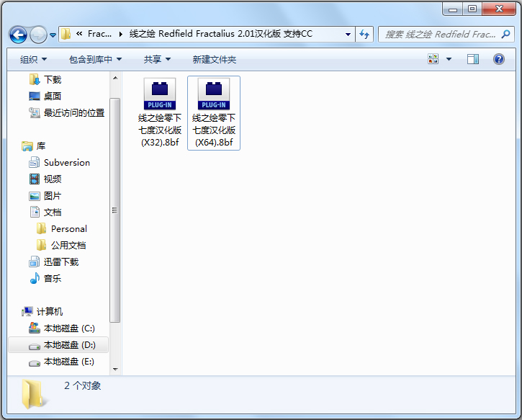Open the Personal folder

point(69,229)
